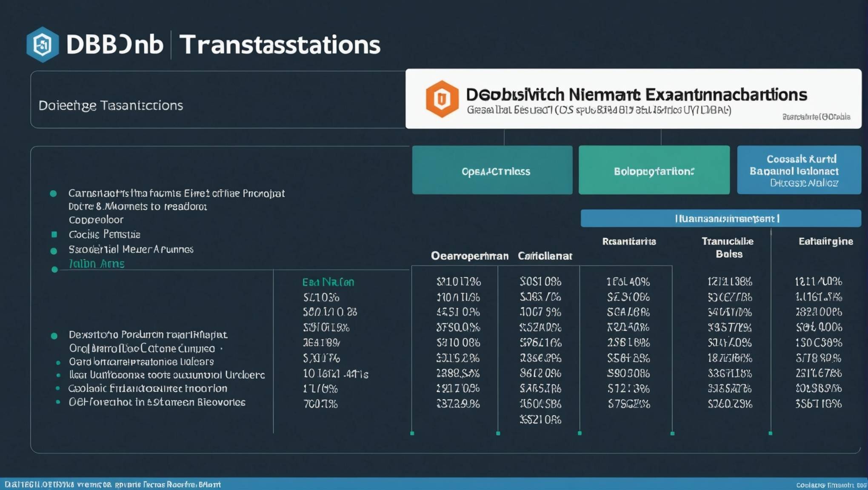Sort by the Rcsantiarita column

629,242
